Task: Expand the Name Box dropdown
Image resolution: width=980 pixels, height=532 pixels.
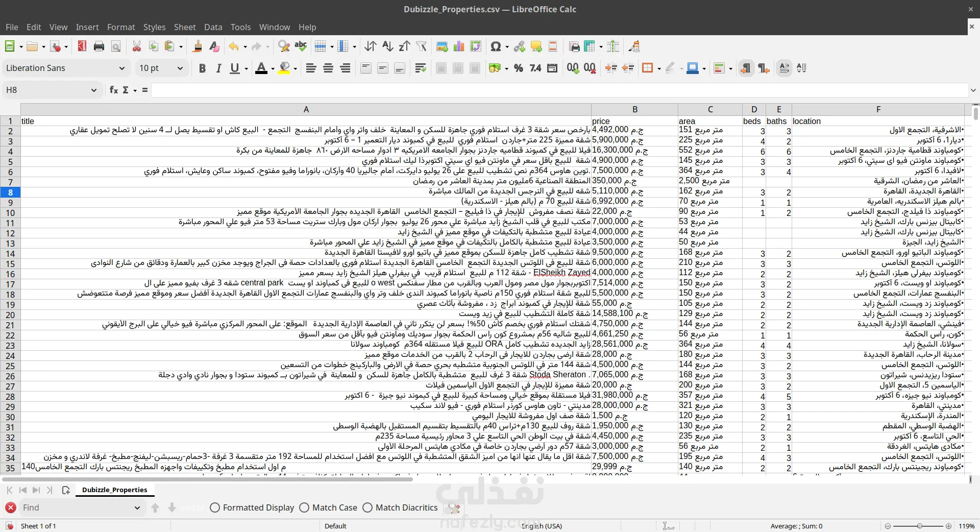Action: coord(93,90)
